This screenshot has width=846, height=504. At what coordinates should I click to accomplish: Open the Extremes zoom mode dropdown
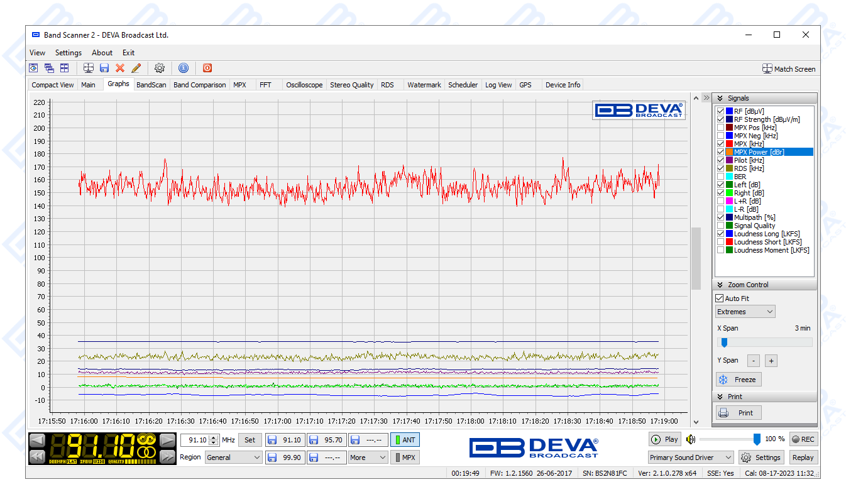[x=745, y=312]
